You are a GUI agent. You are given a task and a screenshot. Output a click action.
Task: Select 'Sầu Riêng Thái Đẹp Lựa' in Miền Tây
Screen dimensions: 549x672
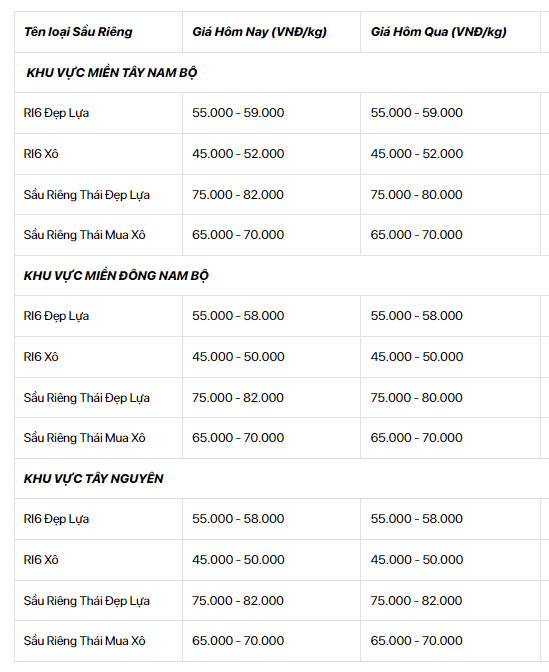pyautogui.click(x=87, y=195)
